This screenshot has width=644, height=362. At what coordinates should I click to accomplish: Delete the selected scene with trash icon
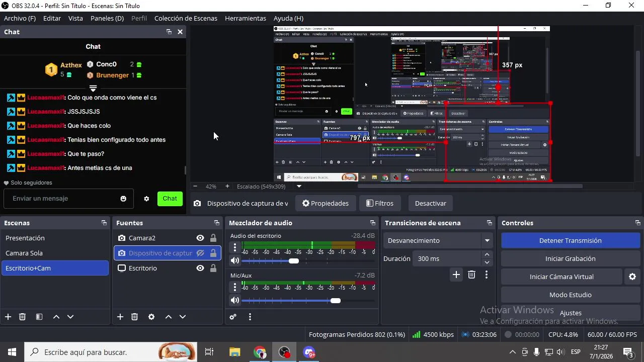pos(22,317)
